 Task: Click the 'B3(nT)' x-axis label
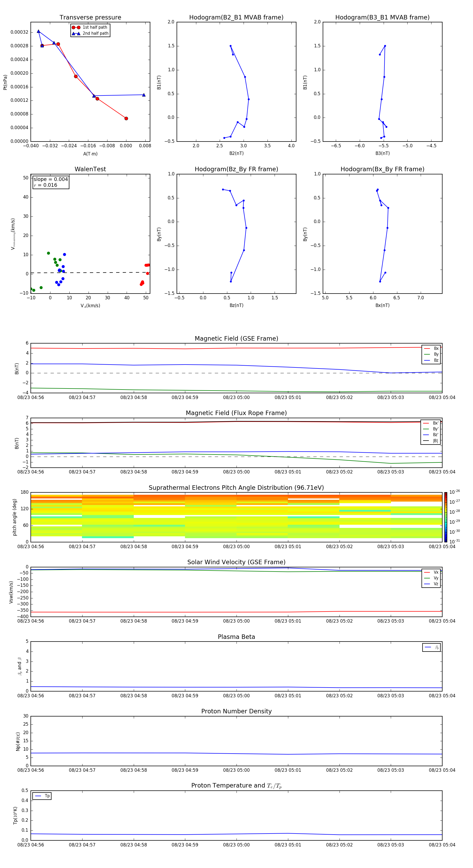[x=382, y=153]
